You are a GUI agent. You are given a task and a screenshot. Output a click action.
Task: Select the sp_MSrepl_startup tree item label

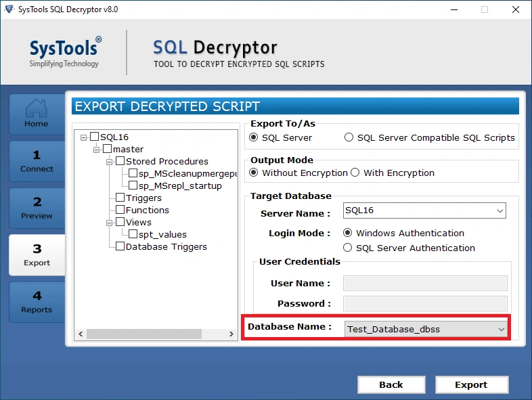[x=180, y=185]
